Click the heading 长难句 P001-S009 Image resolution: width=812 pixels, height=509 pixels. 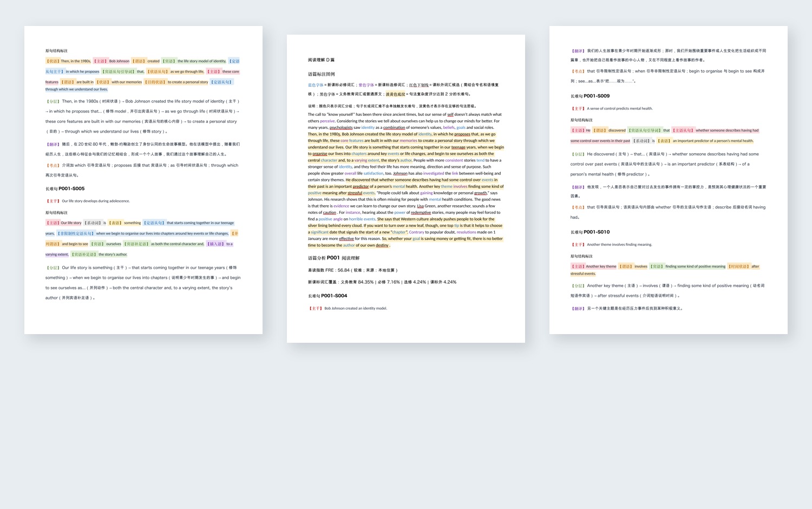point(590,96)
